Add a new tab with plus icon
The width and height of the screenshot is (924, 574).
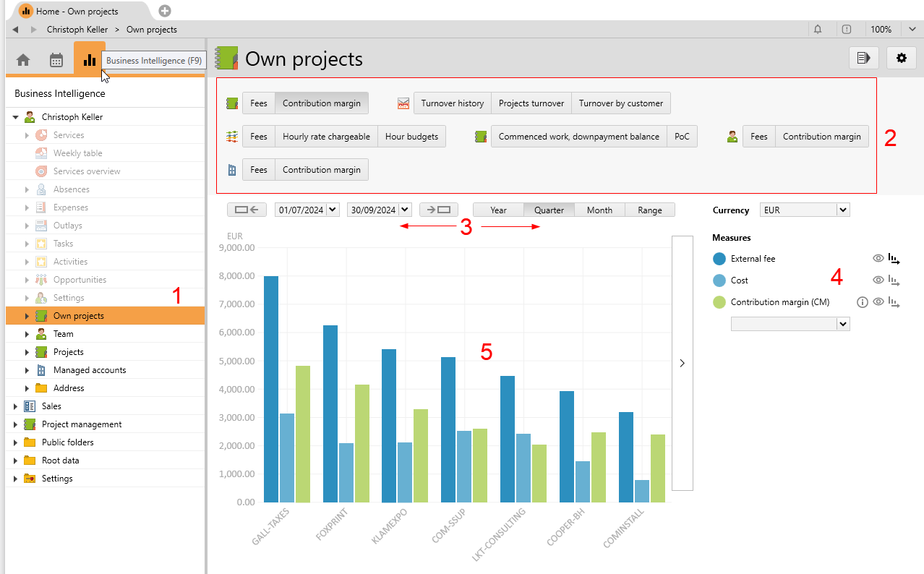coord(165,11)
